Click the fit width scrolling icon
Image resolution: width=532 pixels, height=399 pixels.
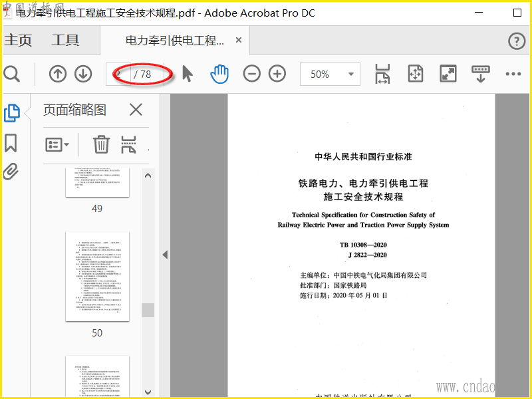click(x=382, y=74)
